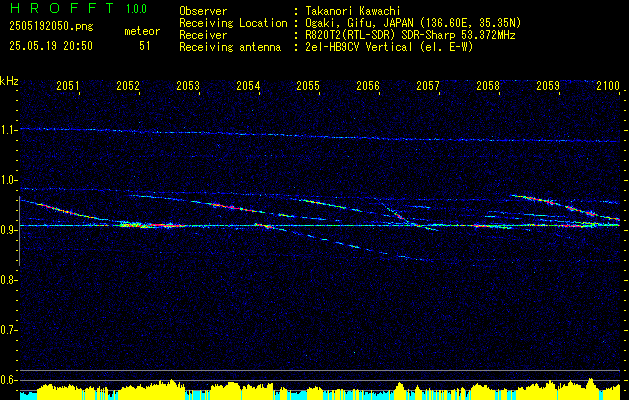This screenshot has height=400, width=629.
Task: Select the filename 2505192050.png
Action: click(x=51, y=27)
